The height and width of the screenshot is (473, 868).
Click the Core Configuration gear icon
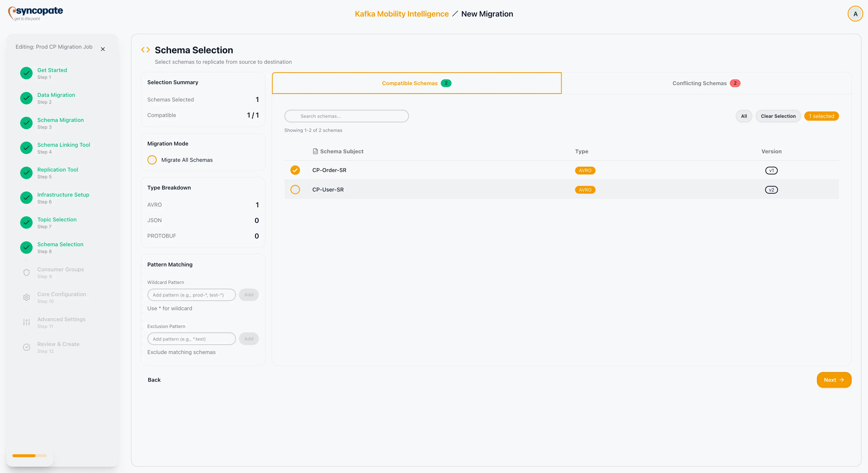[26, 297]
